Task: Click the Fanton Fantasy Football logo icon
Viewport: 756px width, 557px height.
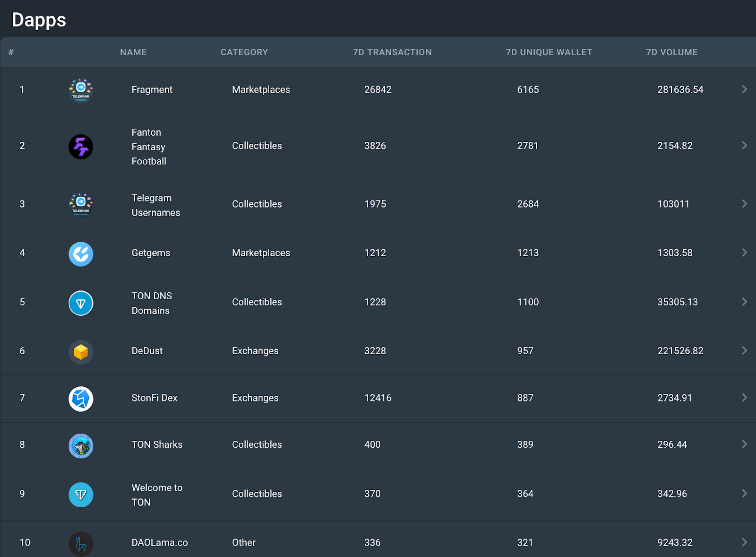Action: [81, 147]
